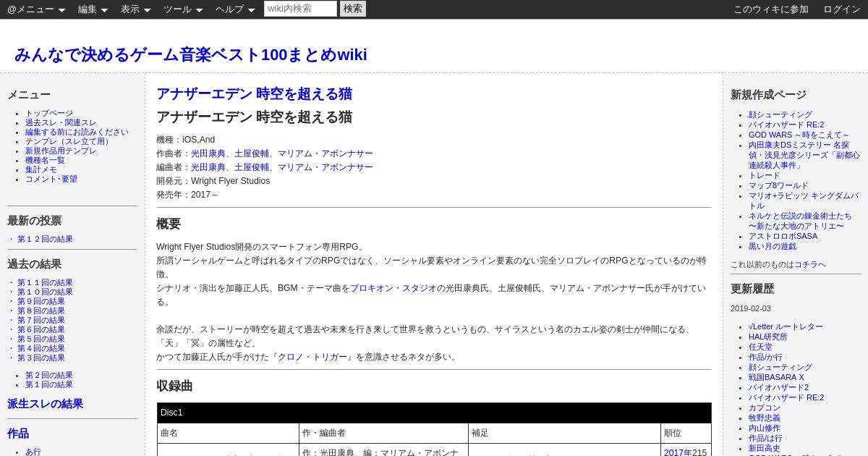Open トレード new page link
The image size is (868, 456).
click(765, 175)
